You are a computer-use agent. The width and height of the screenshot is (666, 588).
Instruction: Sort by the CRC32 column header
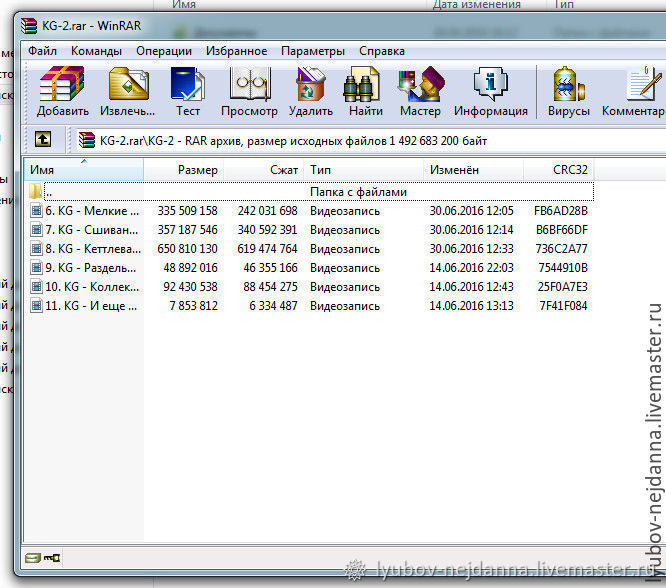pyautogui.click(x=559, y=170)
